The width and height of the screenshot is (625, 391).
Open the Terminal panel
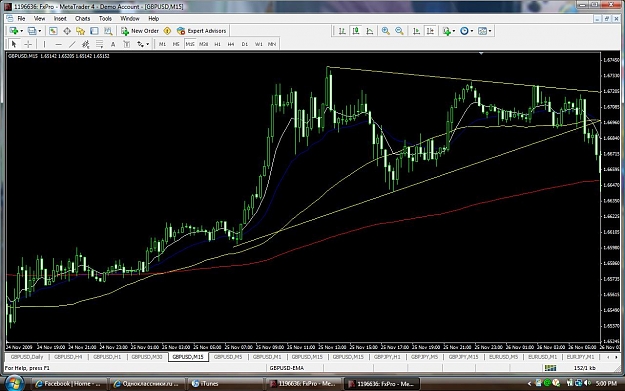(x=94, y=31)
